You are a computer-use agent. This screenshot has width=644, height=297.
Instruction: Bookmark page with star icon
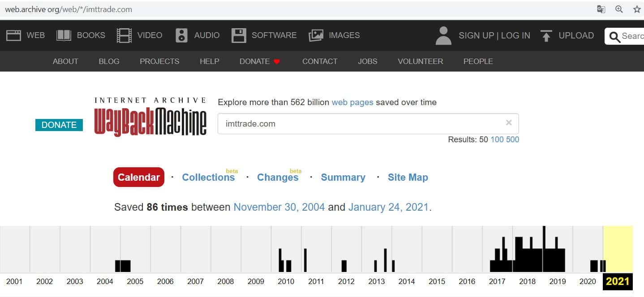point(637,9)
